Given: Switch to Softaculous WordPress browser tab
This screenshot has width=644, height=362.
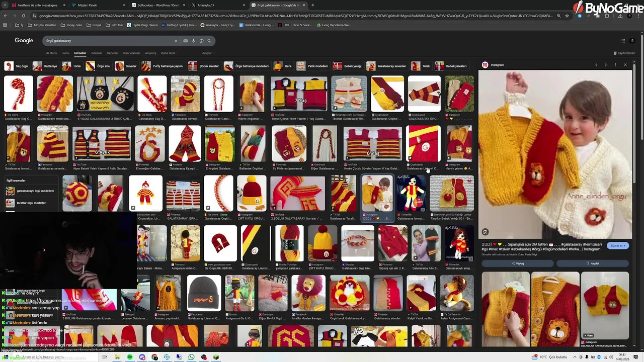Looking at the screenshot, I should (x=158, y=5).
